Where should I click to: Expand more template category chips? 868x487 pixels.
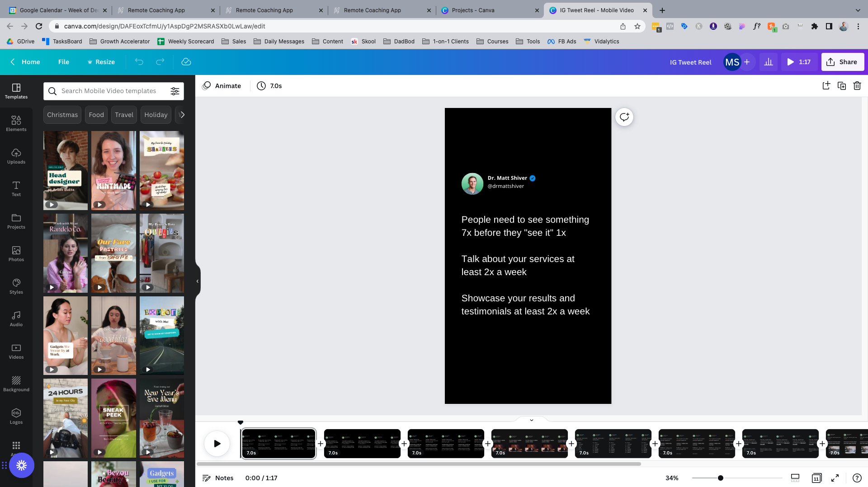(182, 115)
